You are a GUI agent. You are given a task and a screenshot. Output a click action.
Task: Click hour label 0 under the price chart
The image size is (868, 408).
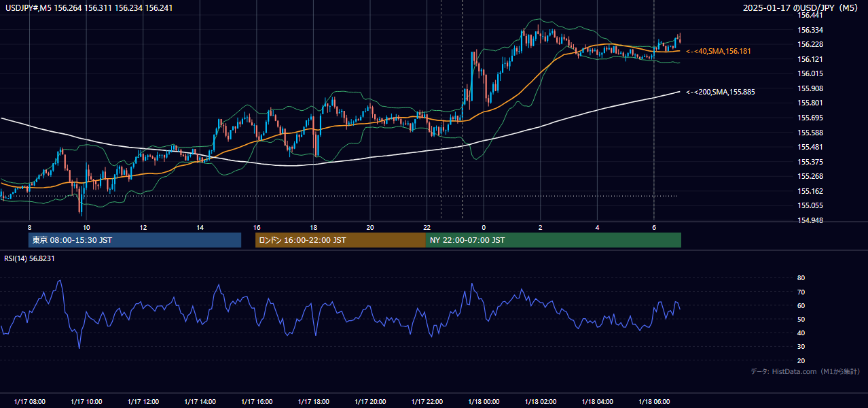point(484,227)
